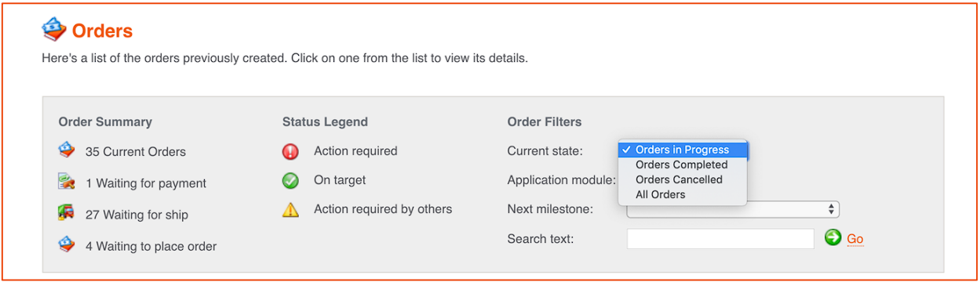Screen dimensions: 980x282
Task: Focus the Search text field
Action: pyautogui.click(x=720, y=239)
